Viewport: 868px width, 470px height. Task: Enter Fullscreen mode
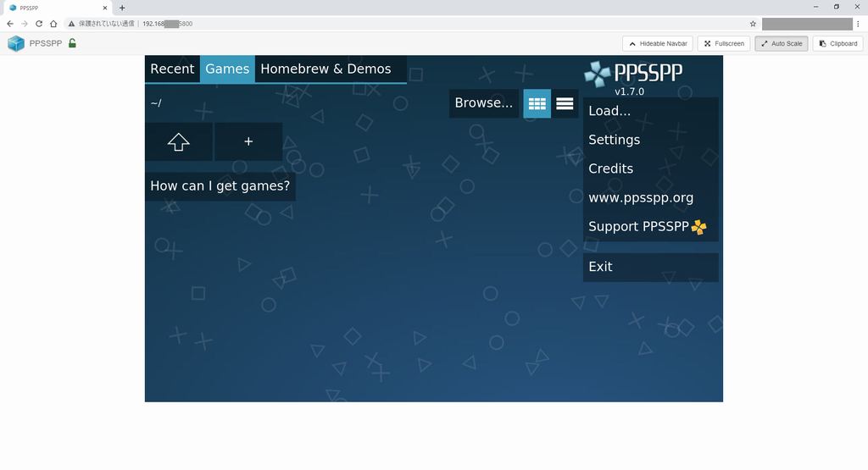click(x=724, y=44)
